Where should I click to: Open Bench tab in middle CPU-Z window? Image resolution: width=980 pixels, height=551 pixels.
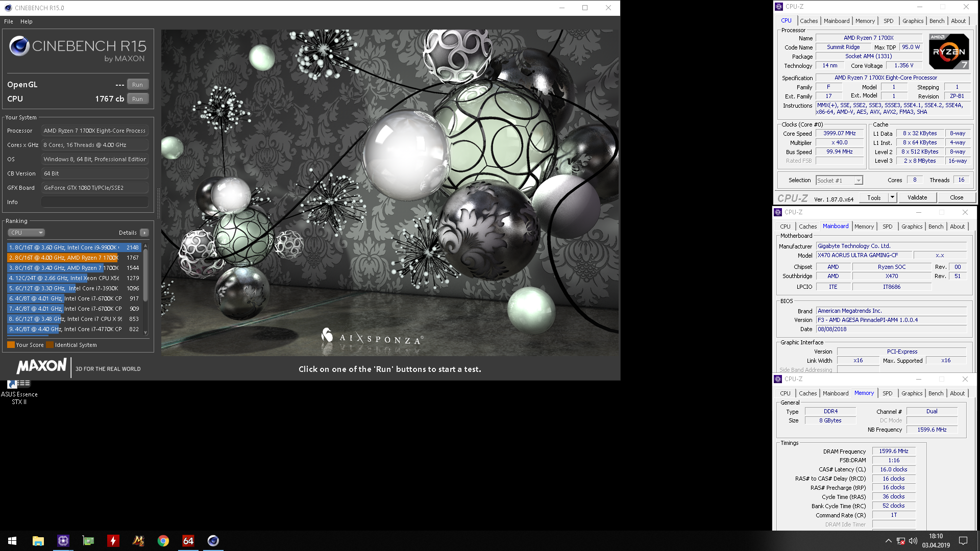936,227
